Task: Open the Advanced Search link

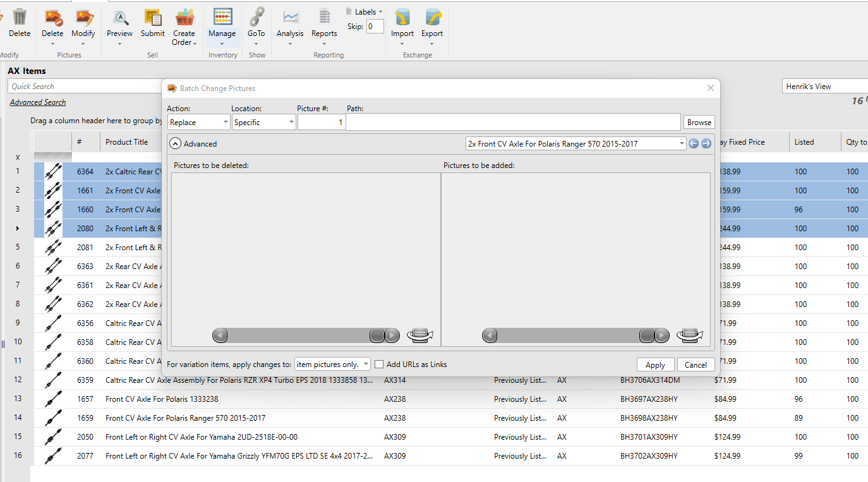Action: [x=38, y=102]
